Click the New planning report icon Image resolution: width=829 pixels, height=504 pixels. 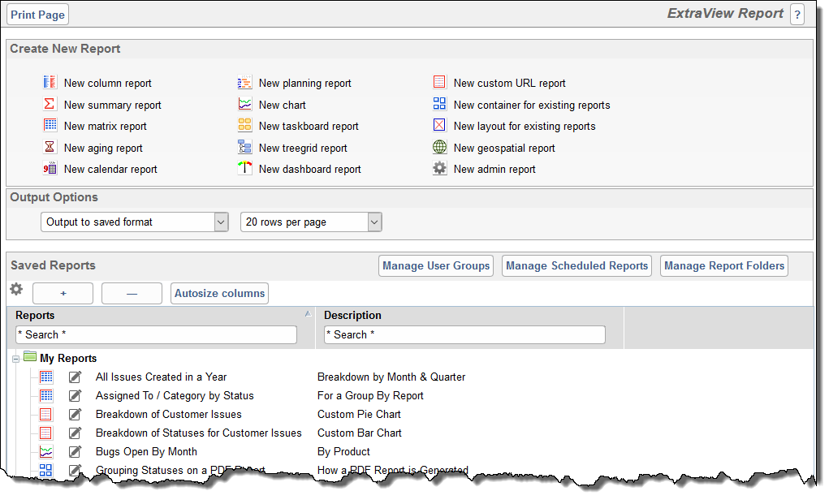[244, 83]
